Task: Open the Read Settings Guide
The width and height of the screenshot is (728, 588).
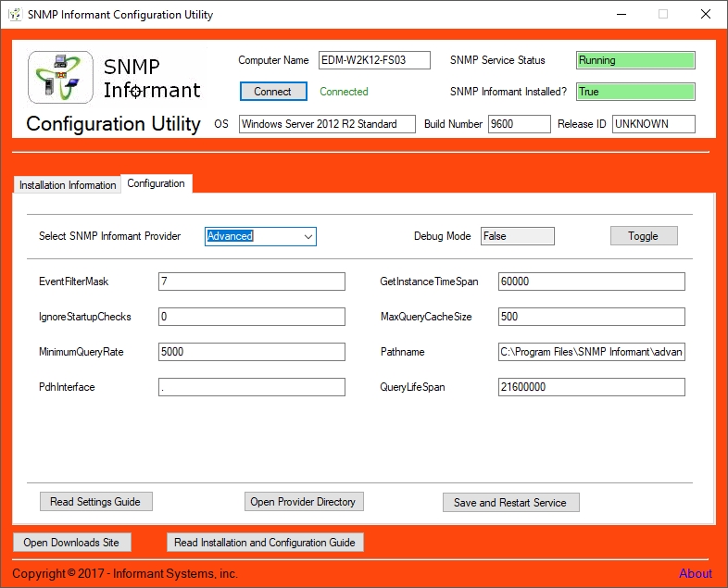Action: (x=95, y=502)
